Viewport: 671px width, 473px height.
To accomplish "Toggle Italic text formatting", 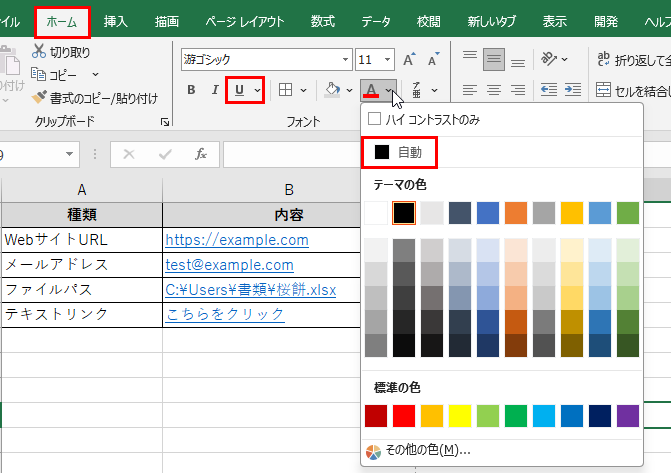I will click(x=214, y=90).
